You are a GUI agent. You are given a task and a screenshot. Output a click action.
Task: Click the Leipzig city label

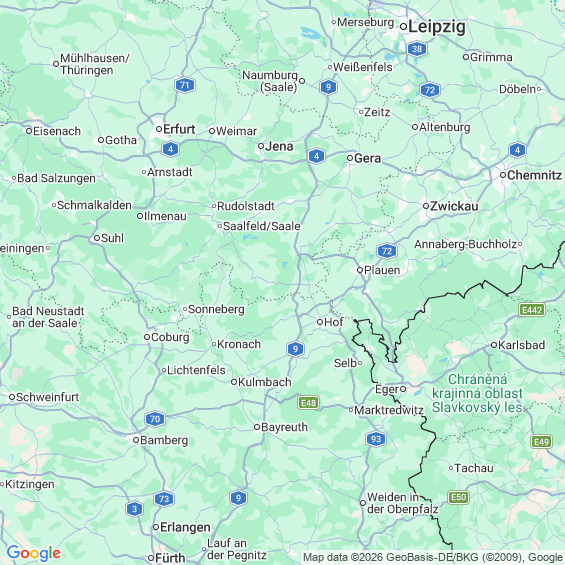[437, 27]
